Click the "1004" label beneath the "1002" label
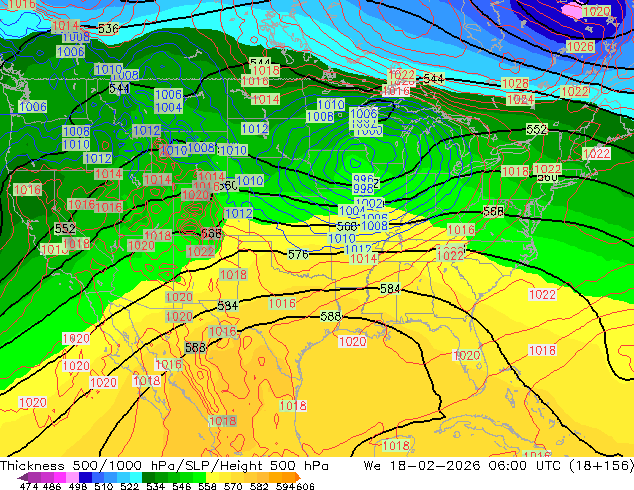This screenshot has height=490, width=634. (x=352, y=211)
